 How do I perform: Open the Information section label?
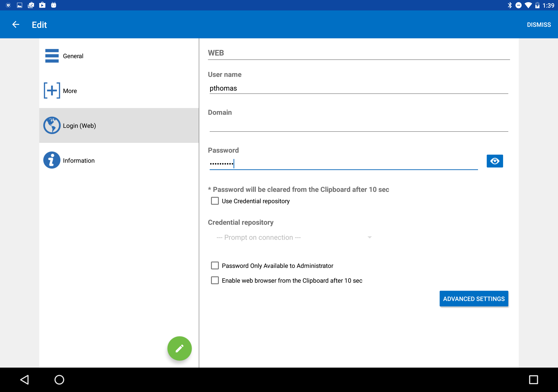point(79,161)
